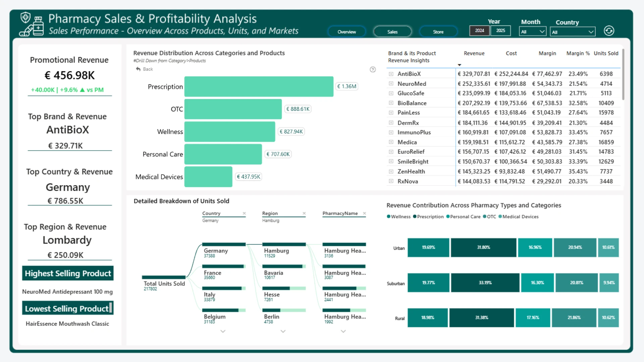
Task: Switch to the Store page tab
Action: 438,32
